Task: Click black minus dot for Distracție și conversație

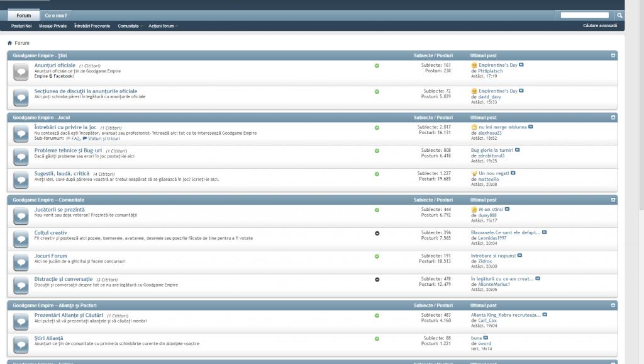Action: (377, 280)
